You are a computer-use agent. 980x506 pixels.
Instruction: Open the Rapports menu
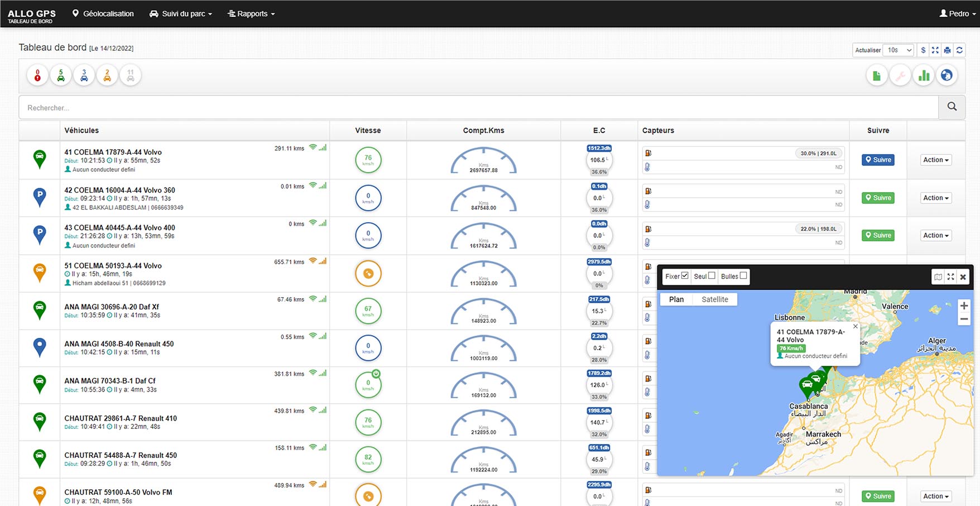(x=252, y=13)
